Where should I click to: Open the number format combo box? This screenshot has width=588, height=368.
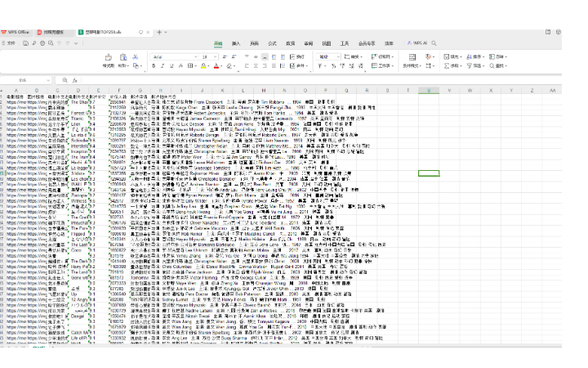point(328,56)
